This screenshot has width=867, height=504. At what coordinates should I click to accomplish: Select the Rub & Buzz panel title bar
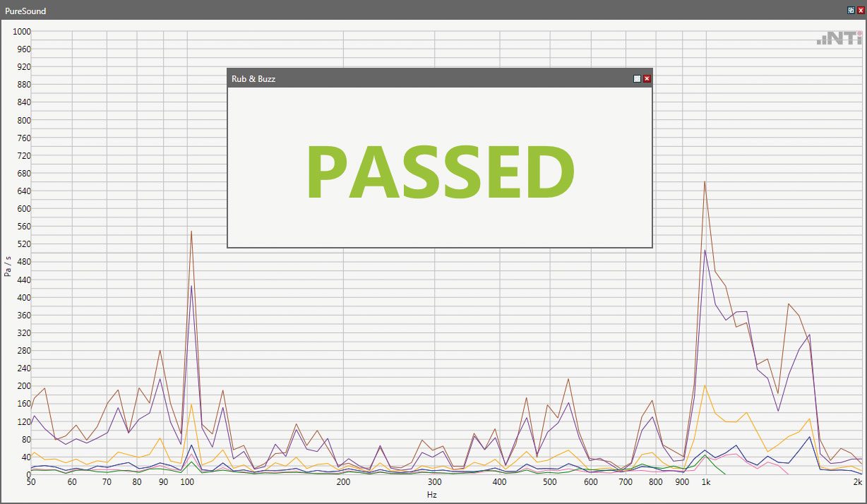point(424,78)
